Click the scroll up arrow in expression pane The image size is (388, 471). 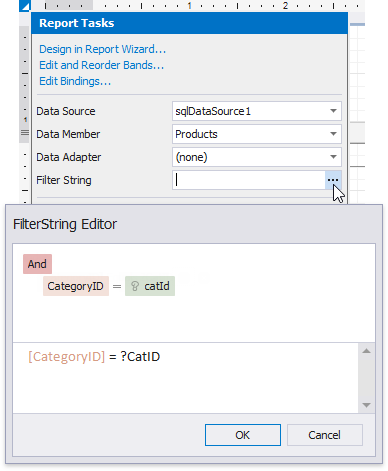pos(366,351)
